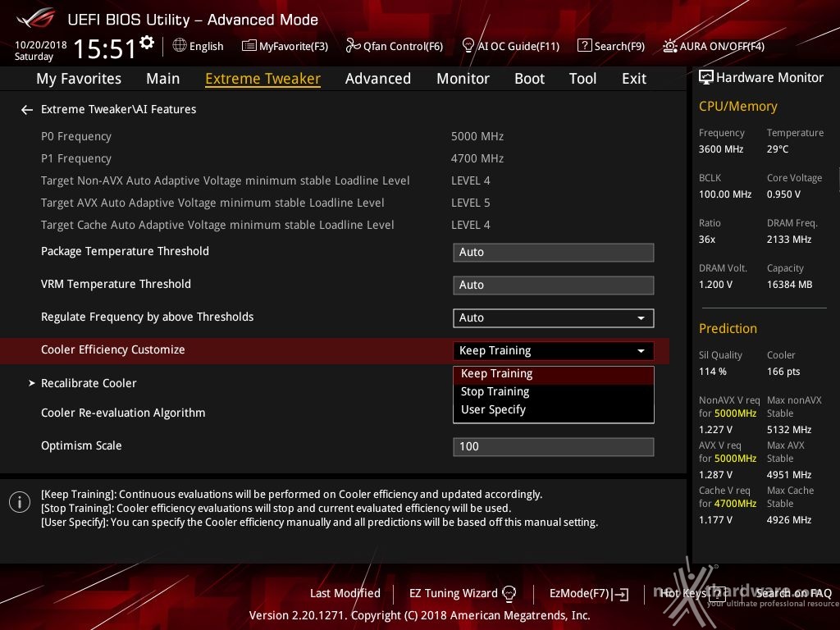Click Last Modified button
This screenshot has width=840, height=630.
coord(345,594)
